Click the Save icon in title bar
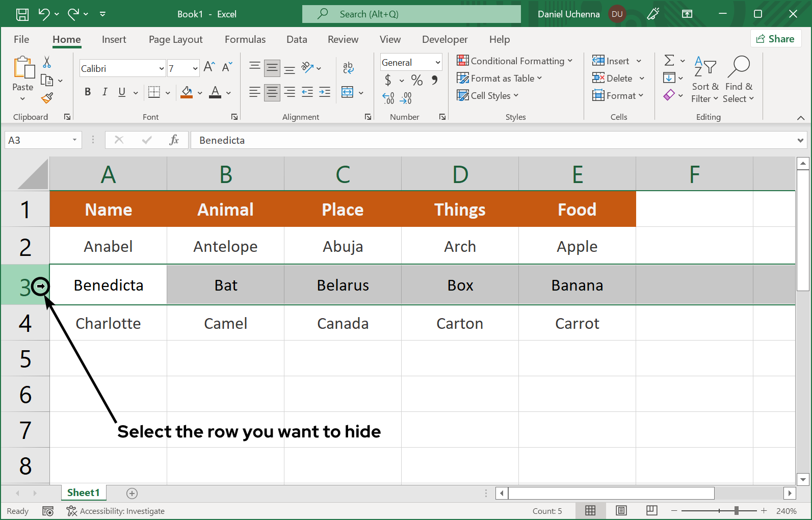Image resolution: width=812 pixels, height=520 pixels. pos(22,14)
